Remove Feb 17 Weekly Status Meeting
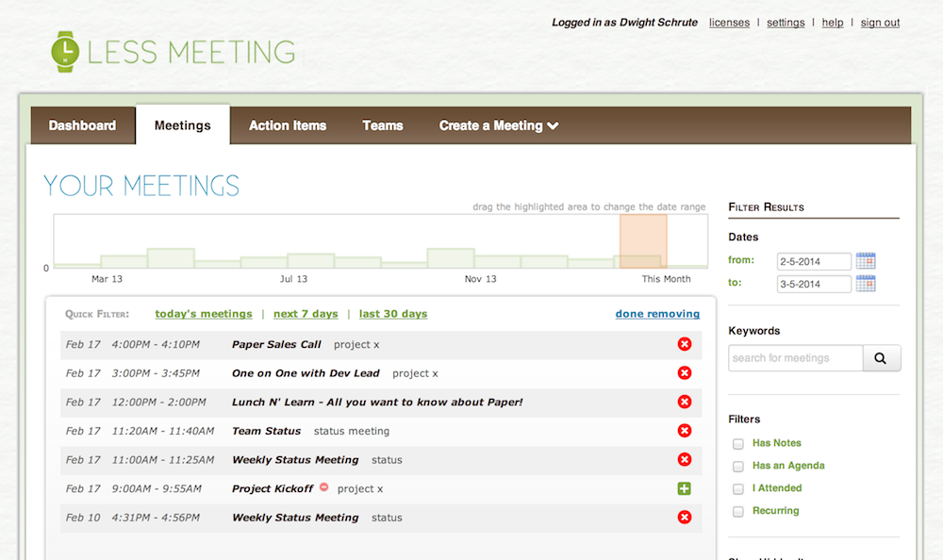This screenshot has height=560, width=943. (x=685, y=459)
